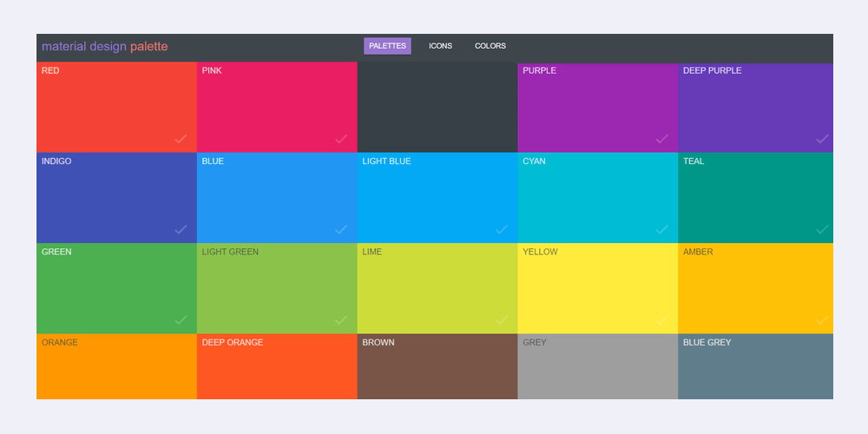The height and width of the screenshot is (434, 868).
Task: Click the checkmark on the Pink tile
Action: [341, 139]
